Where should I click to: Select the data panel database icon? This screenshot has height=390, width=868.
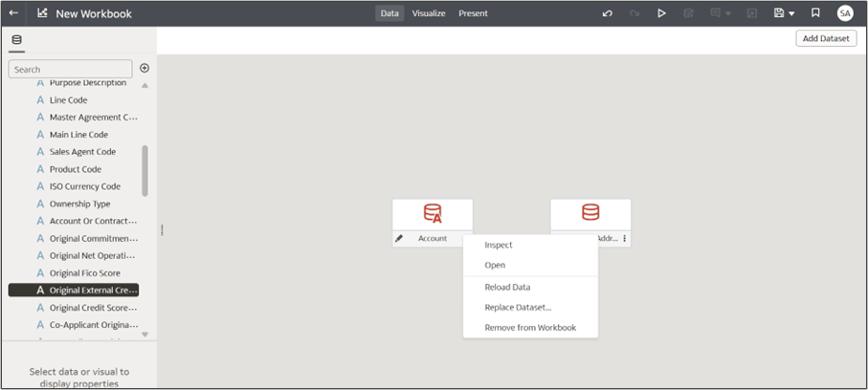(17, 40)
